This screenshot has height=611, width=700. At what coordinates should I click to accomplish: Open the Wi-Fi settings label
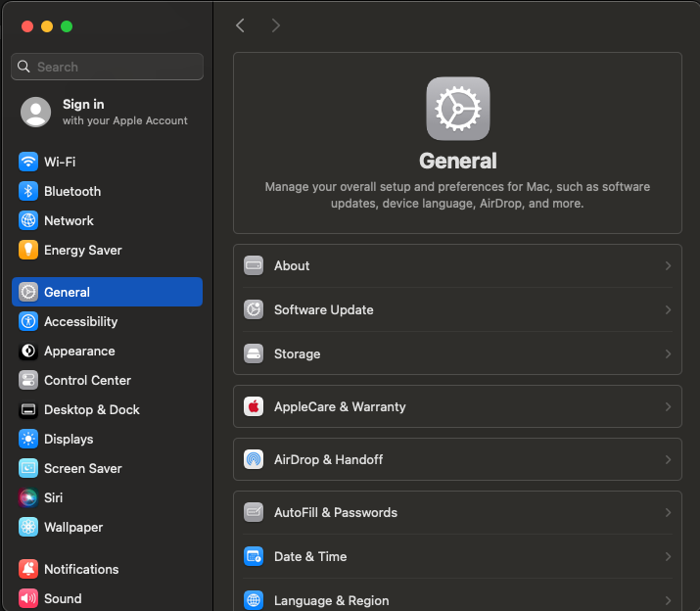60,162
